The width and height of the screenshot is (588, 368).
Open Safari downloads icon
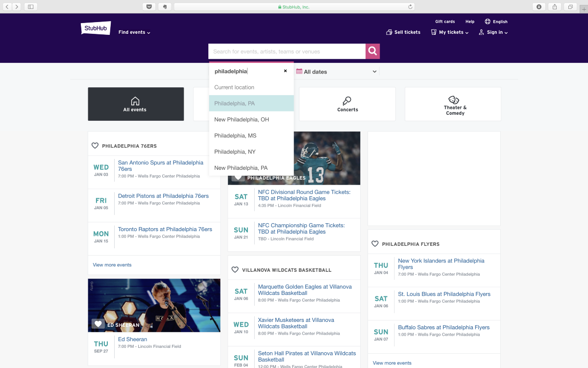539,7
